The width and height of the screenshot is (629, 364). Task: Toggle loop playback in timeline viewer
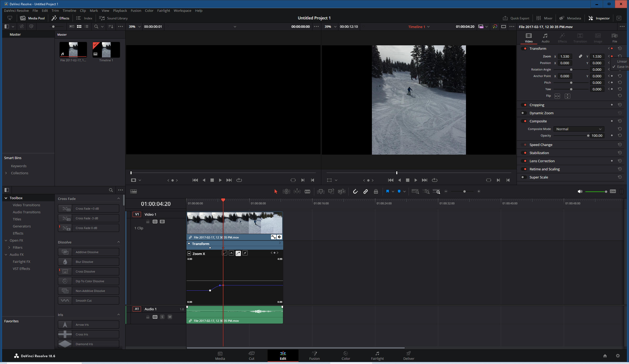[435, 180]
